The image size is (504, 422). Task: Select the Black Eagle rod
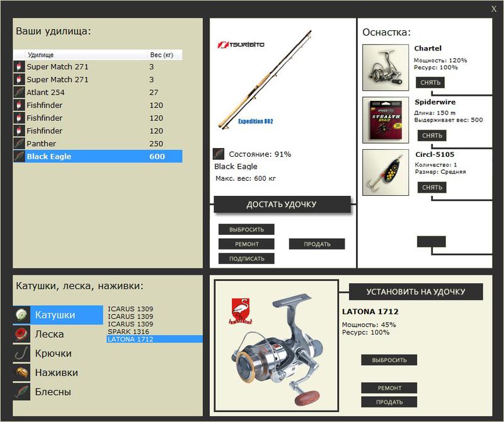pyautogui.click(x=98, y=157)
